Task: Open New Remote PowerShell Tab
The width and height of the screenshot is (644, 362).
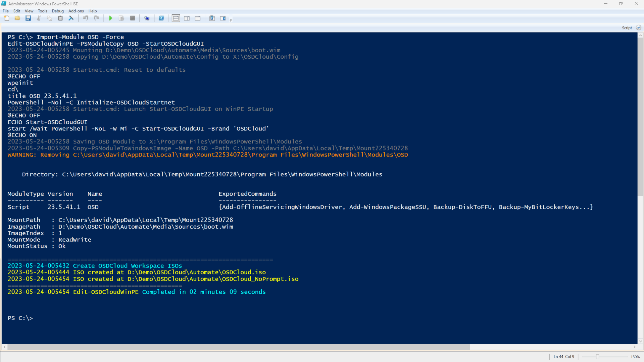Action: (x=147, y=18)
